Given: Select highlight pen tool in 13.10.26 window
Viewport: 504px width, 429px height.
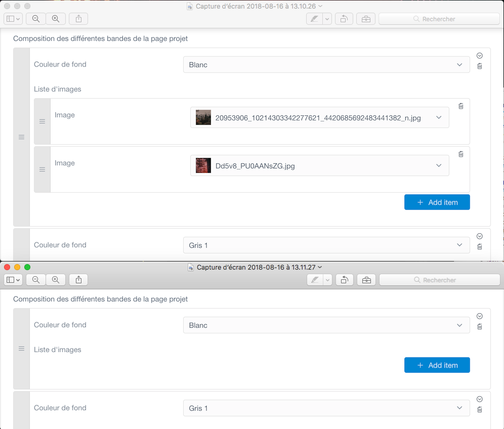Looking at the screenshot, I should [314, 19].
